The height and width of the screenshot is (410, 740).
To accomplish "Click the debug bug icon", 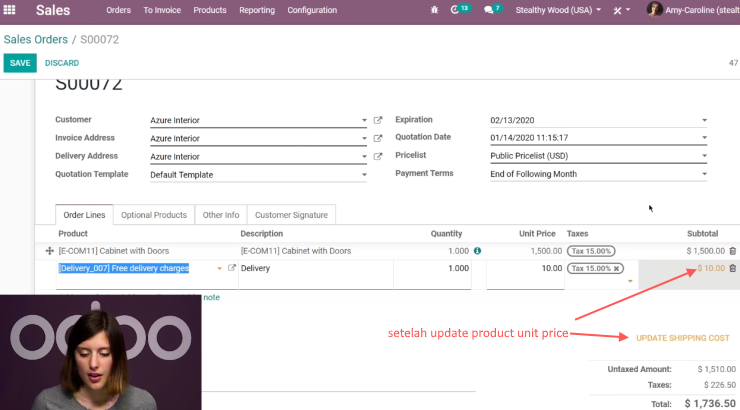I will click(434, 10).
